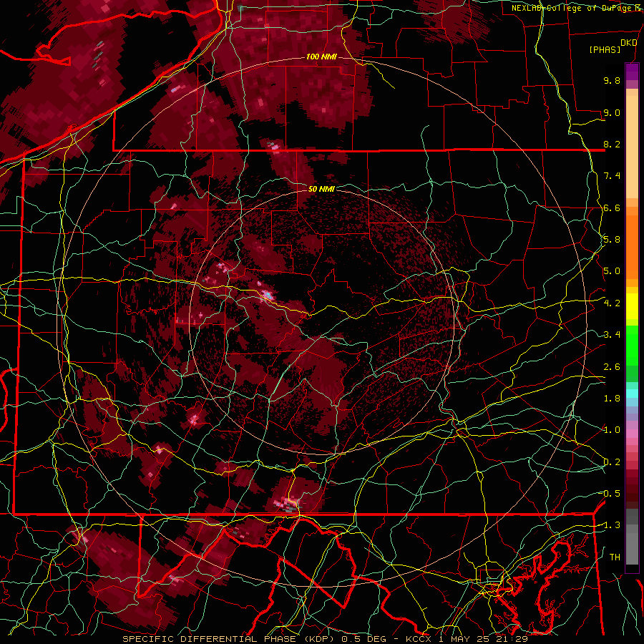Pick the cyan segment of the color scale
Screen dimensions: 644x644
pos(632,393)
